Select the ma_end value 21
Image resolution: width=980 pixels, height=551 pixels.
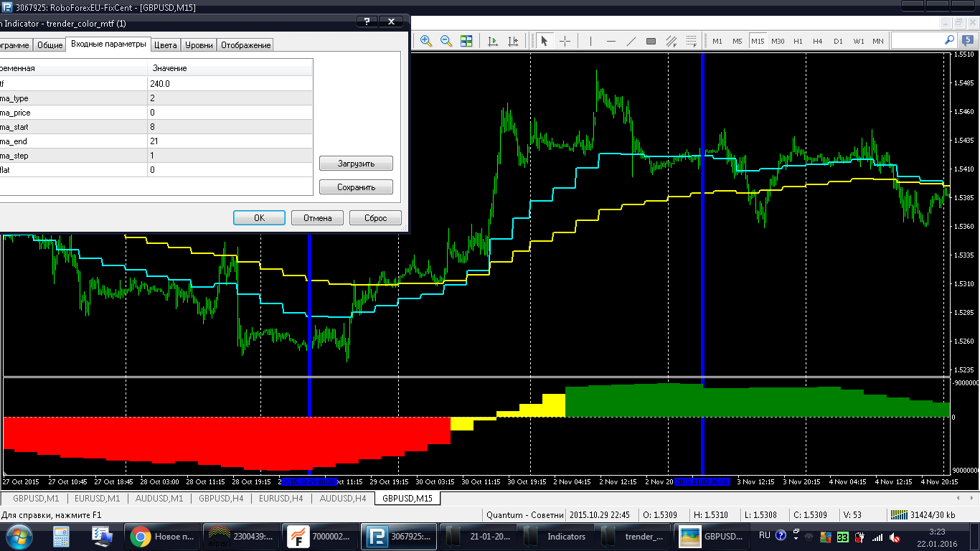tap(230, 141)
